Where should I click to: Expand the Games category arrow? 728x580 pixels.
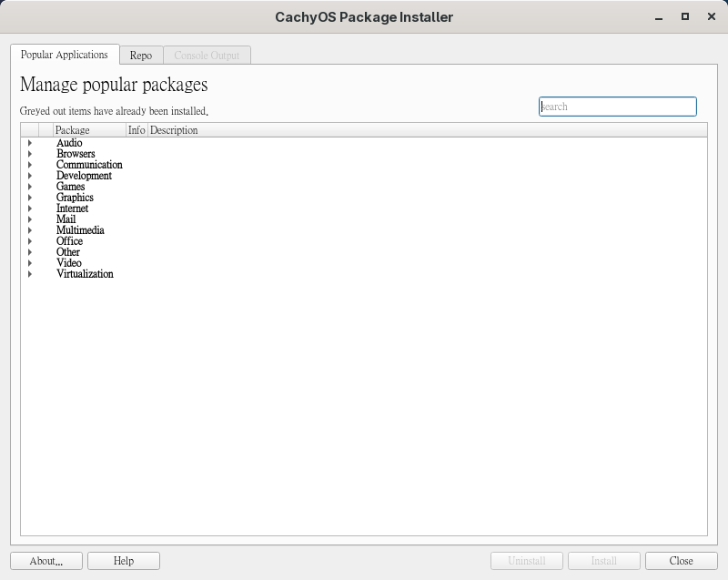click(30, 187)
